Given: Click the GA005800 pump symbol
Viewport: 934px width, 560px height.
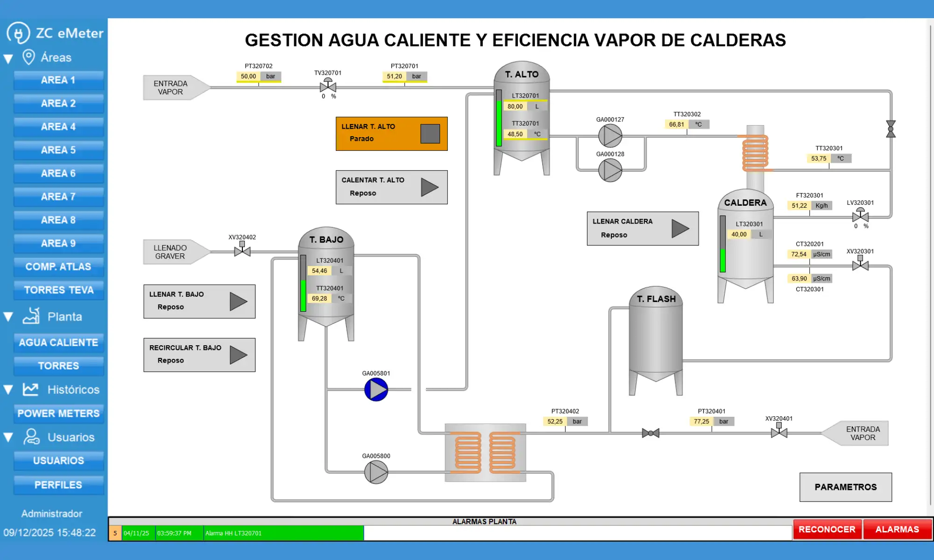Looking at the screenshot, I should [376, 472].
